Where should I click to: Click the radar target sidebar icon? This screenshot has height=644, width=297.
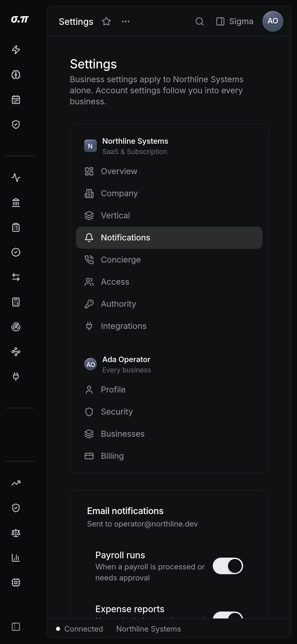click(x=16, y=327)
